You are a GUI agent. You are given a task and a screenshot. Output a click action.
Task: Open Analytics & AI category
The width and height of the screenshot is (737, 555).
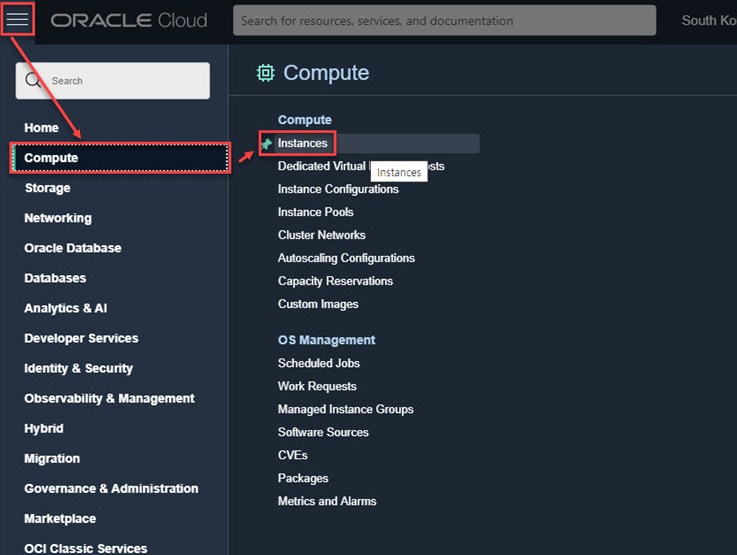click(66, 308)
